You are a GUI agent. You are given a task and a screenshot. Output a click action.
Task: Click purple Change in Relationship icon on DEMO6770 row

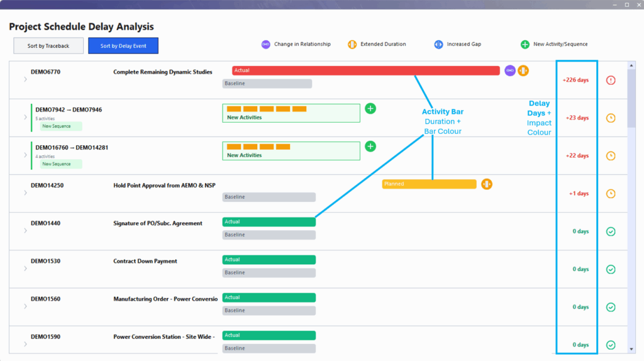coord(510,70)
